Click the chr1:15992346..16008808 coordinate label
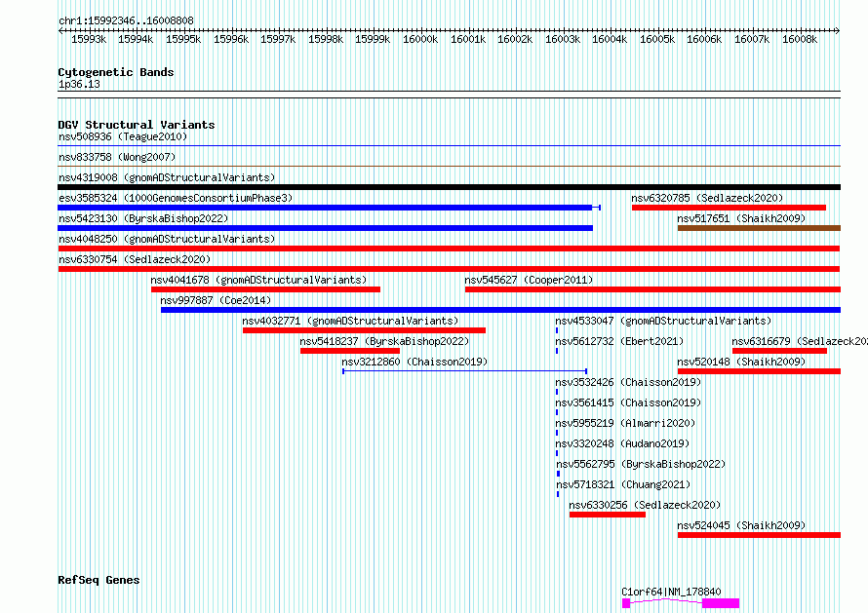Screen dimensions: 868x613 [x=126, y=21]
